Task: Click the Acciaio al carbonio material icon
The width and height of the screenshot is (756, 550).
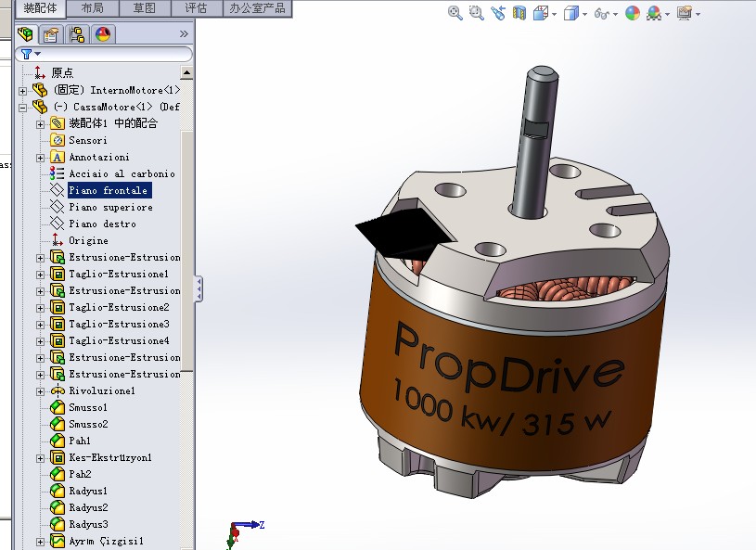Action: (58, 173)
